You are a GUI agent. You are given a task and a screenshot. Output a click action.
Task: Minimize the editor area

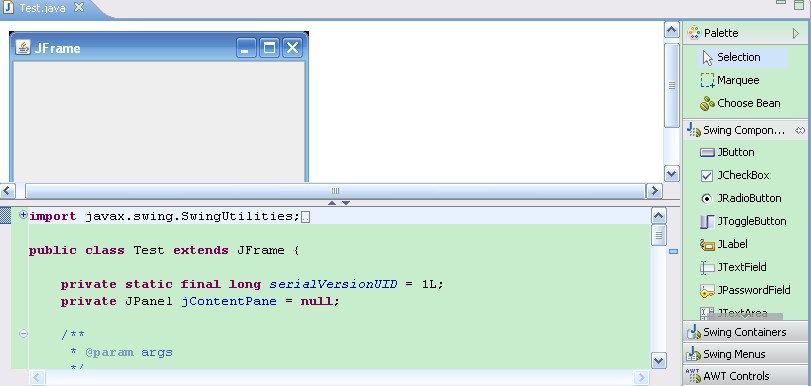[x=782, y=3]
